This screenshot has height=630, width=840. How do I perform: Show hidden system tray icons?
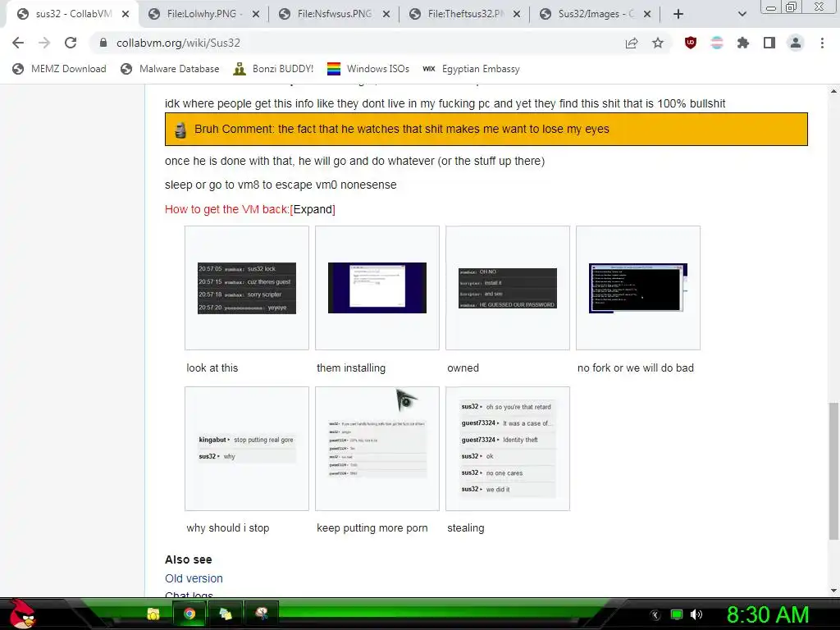coord(655,615)
